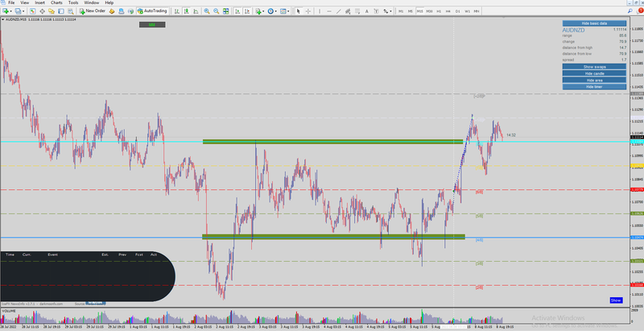Switch timeframe to W1
This screenshot has height=331, width=644.
(x=468, y=11)
